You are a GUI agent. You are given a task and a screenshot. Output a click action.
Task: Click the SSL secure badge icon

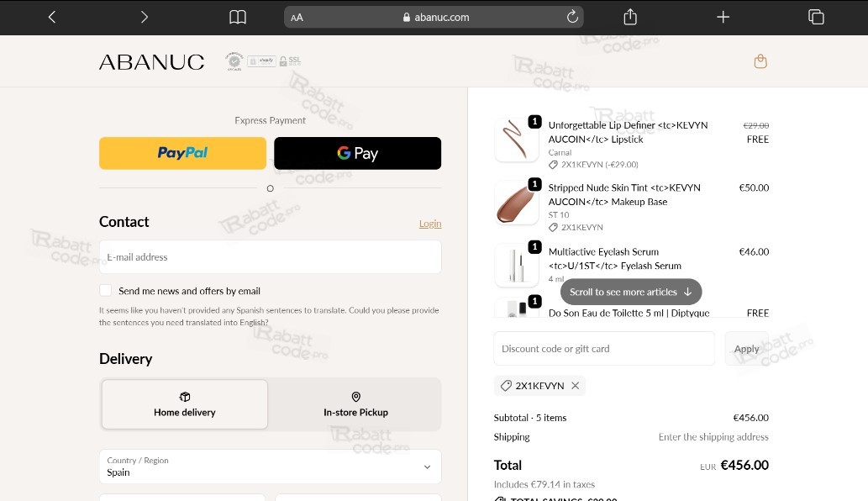pyautogui.click(x=290, y=61)
